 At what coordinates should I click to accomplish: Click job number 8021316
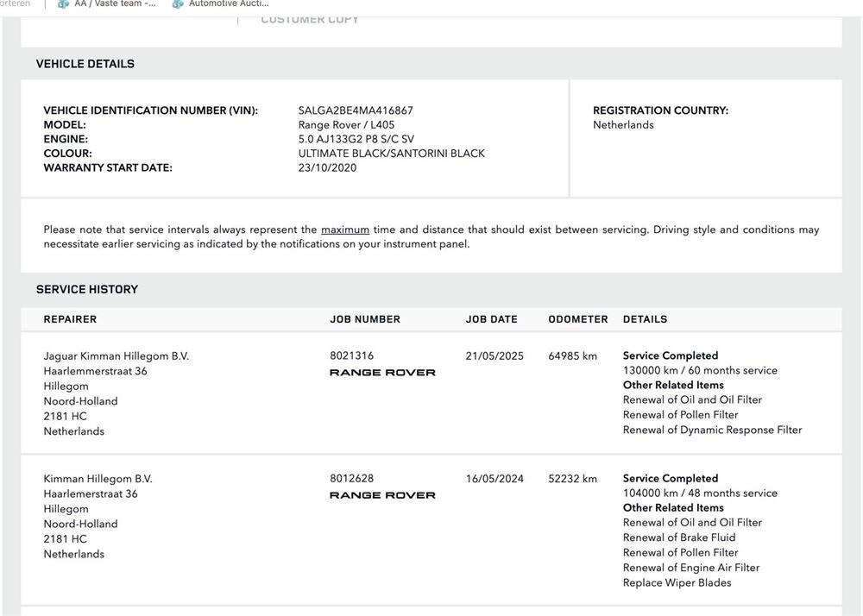tap(352, 355)
